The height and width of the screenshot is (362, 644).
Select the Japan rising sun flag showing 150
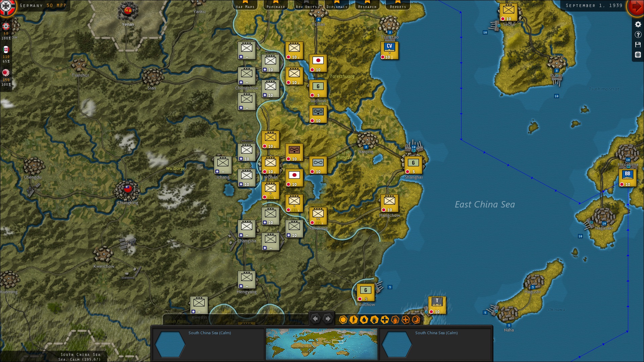(x=6, y=73)
